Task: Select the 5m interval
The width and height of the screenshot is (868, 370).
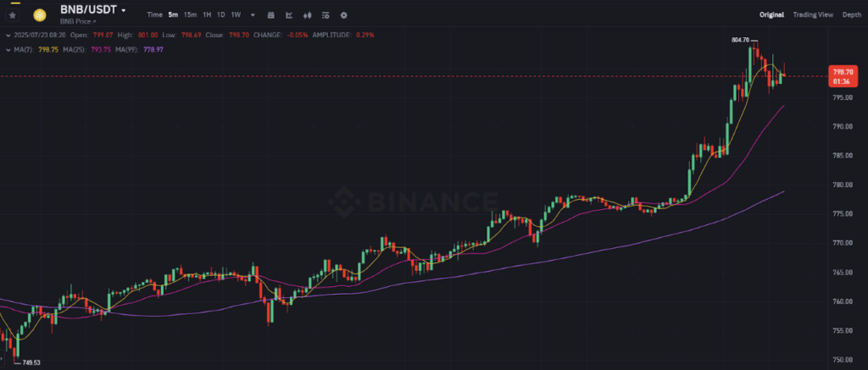Action: [x=173, y=15]
